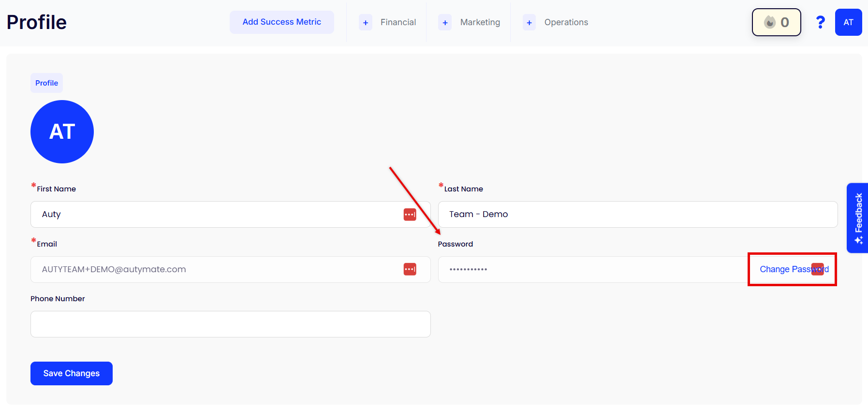Click password manager icon in Email field
The width and height of the screenshot is (868, 409).
[x=410, y=269]
